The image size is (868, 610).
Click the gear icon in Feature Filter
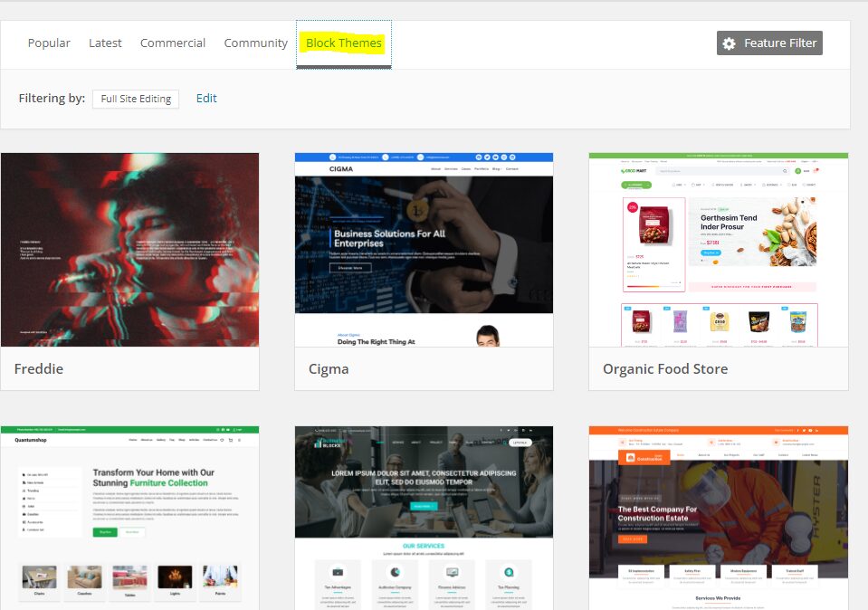click(x=730, y=43)
